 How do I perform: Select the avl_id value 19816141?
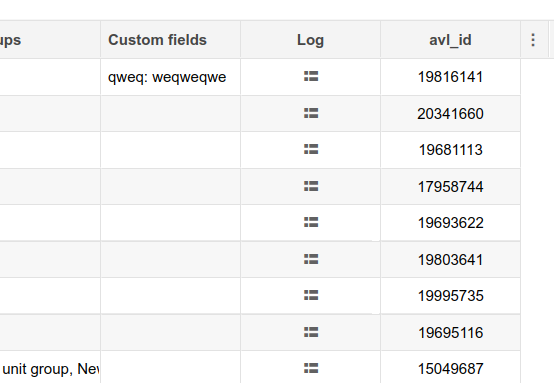[450, 77]
